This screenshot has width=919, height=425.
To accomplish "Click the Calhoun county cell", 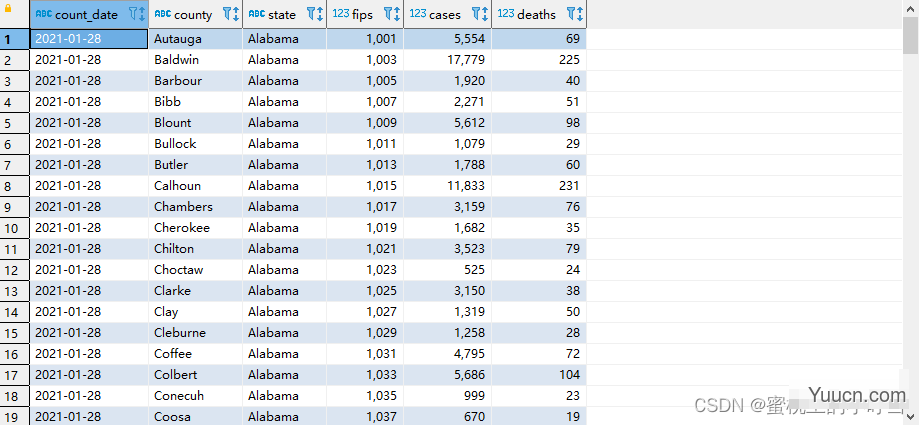I will point(194,186).
